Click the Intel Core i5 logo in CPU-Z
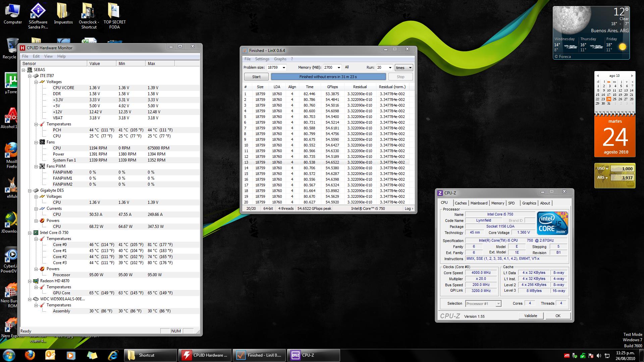644x362 pixels. pyautogui.click(x=552, y=223)
